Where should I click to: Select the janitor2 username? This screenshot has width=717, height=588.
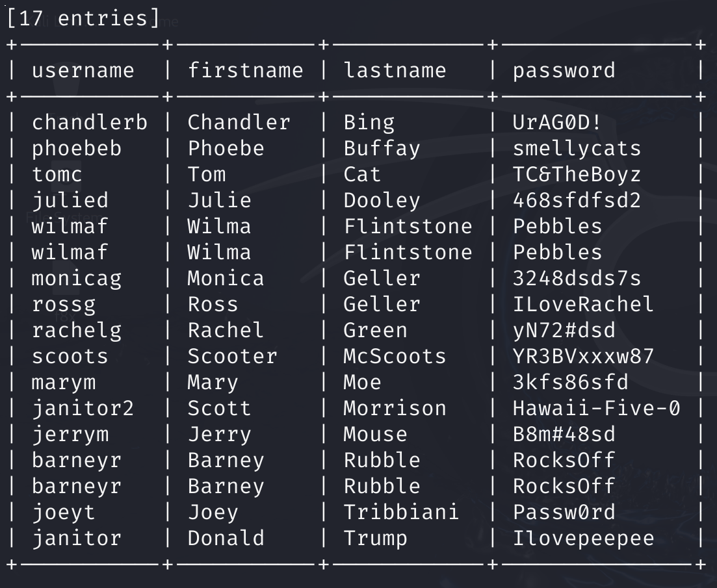click(83, 409)
